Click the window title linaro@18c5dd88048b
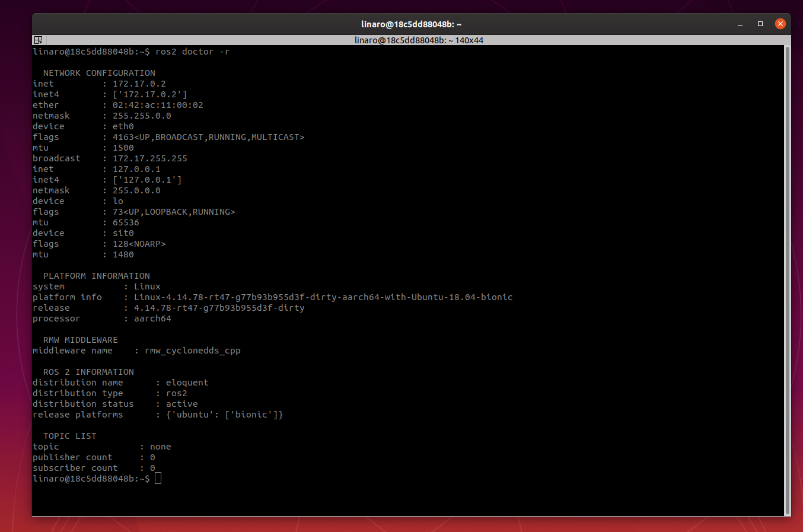The height and width of the screenshot is (532, 803). [x=411, y=24]
